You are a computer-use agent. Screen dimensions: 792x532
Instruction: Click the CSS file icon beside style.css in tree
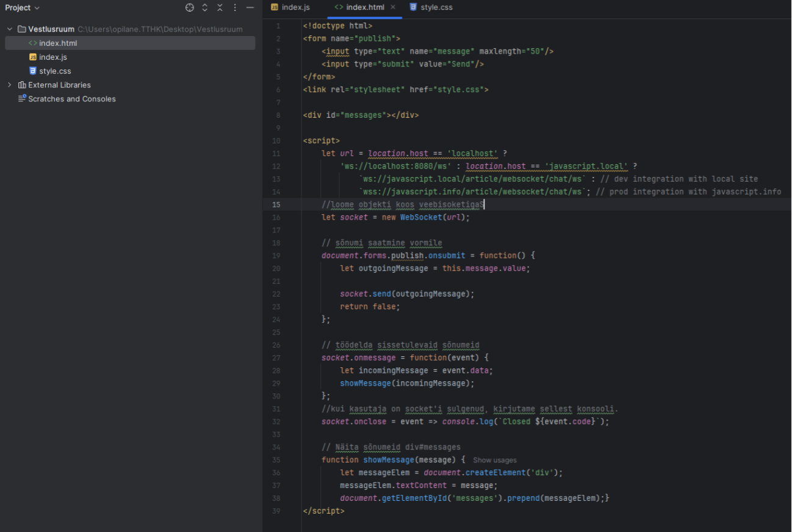[33, 71]
